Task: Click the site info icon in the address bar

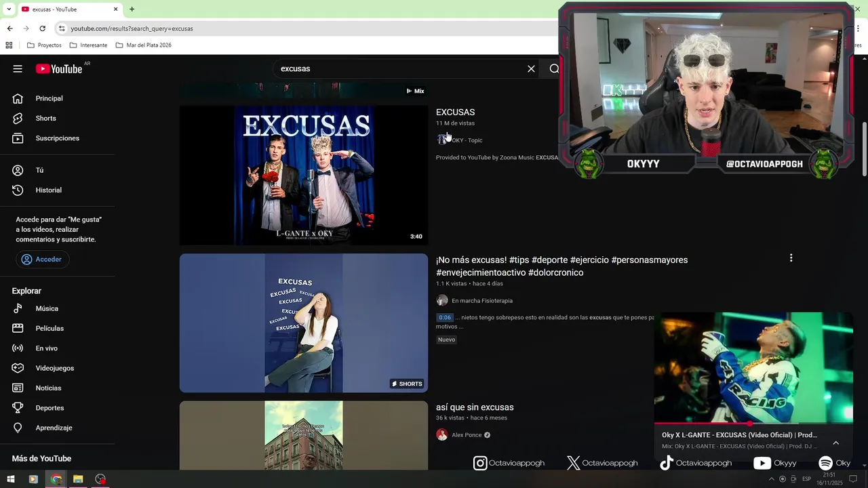Action: pyautogui.click(x=61, y=28)
